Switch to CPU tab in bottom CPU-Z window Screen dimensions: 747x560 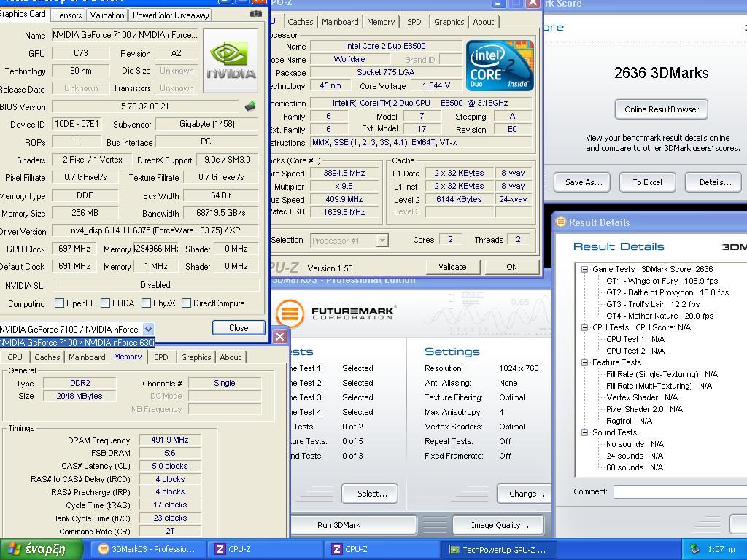pos(15,357)
